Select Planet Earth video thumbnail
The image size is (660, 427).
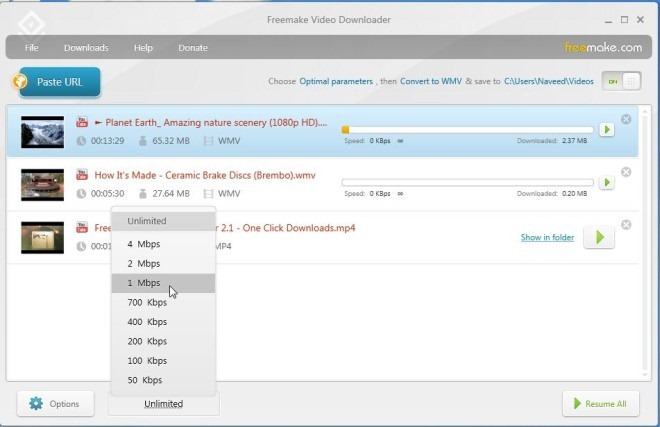point(43,132)
